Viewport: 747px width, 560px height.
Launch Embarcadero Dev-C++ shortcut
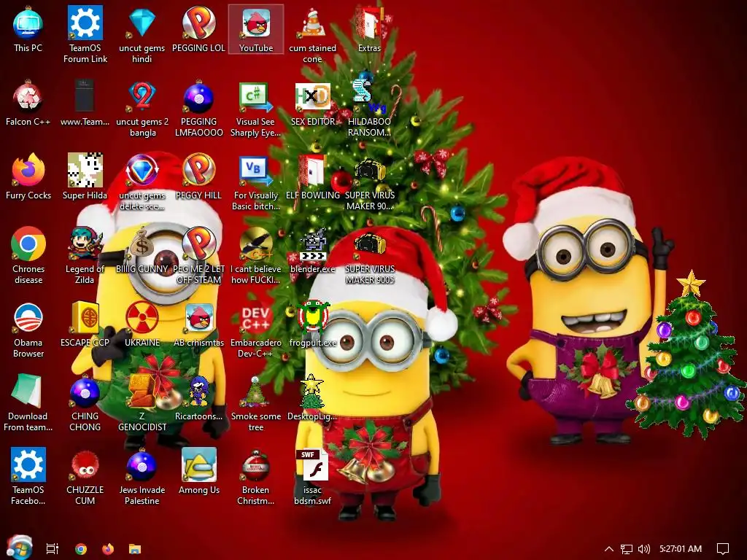click(256, 330)
